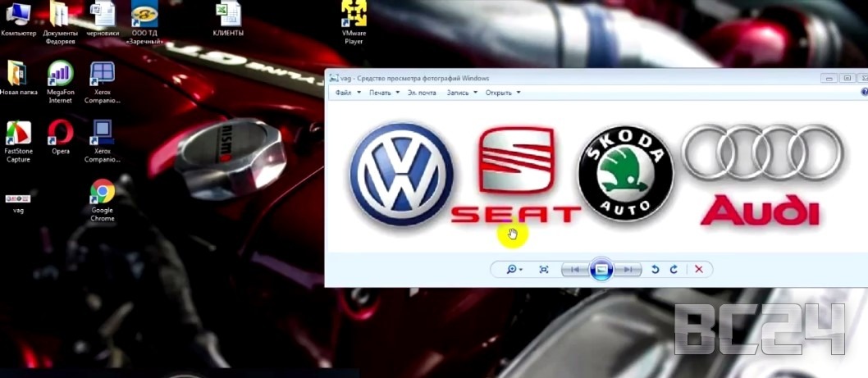Go to the previous photo
This screenshot has width=868, height=378.
point(574,269)
